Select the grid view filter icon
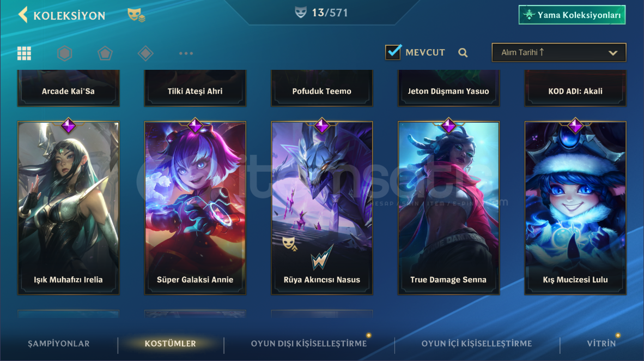Image resolution: width=644 pixels, height=361 pixels. pos(24,53)
